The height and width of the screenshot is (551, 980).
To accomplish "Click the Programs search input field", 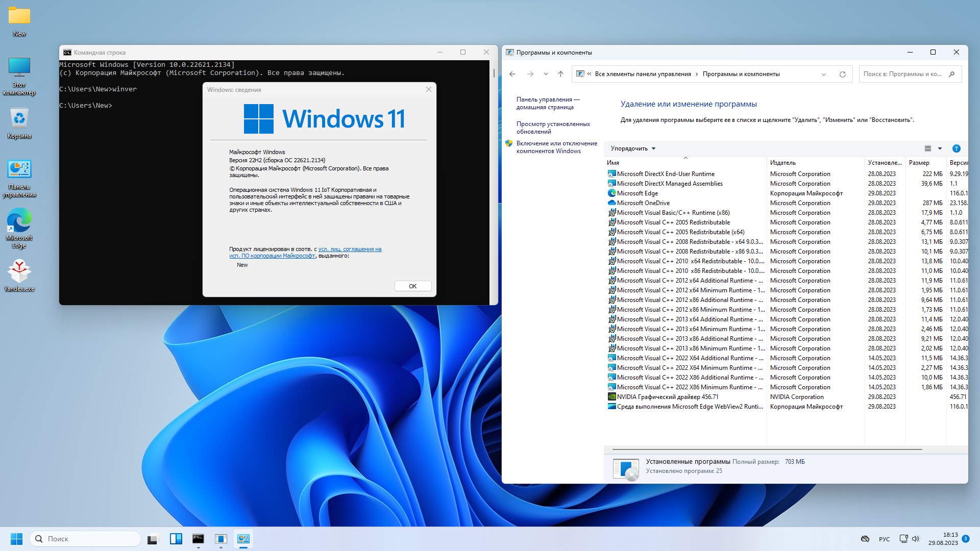I will [902, 74].
